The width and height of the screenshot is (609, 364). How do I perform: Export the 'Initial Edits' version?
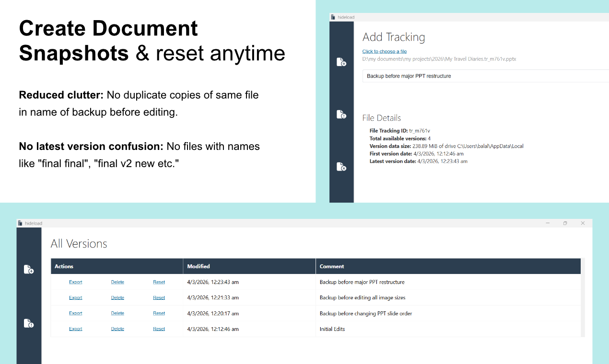tap(75, 329)
